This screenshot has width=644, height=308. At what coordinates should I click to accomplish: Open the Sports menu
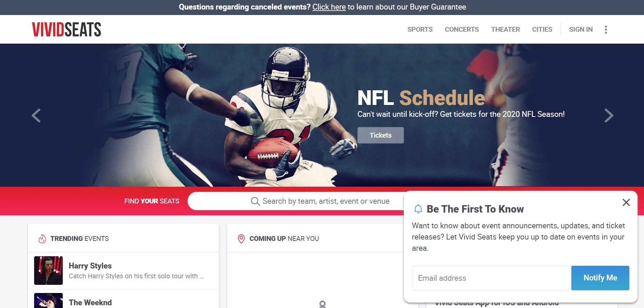(420, 29)
